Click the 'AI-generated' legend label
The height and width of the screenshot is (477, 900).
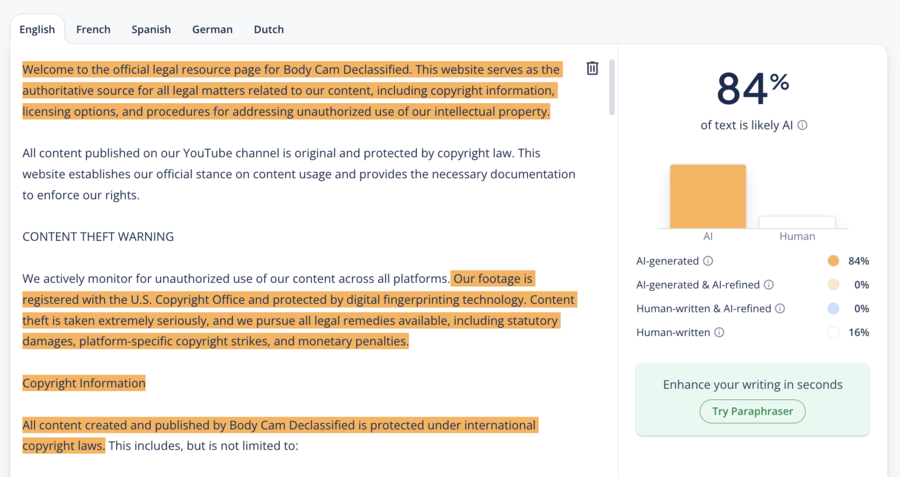[668, 261]
